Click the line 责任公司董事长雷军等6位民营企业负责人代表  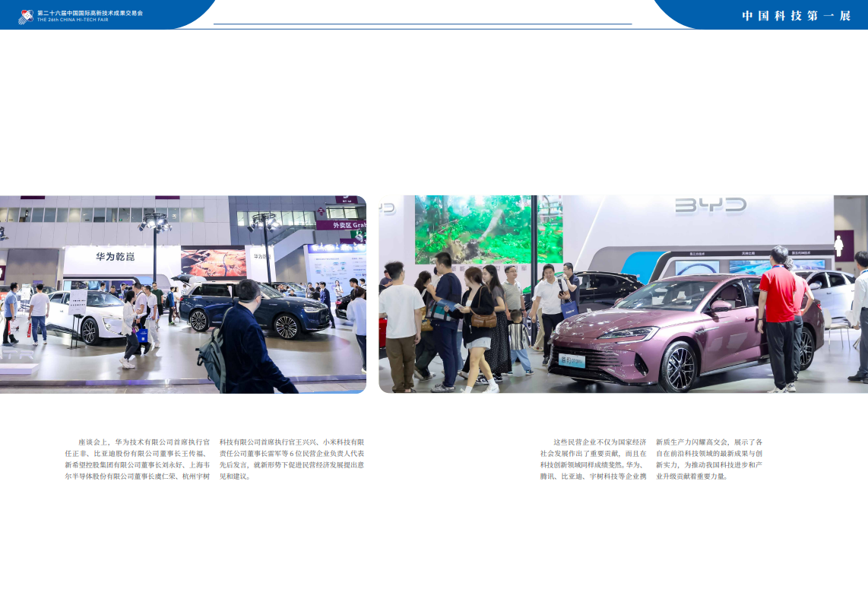(292, 453)
